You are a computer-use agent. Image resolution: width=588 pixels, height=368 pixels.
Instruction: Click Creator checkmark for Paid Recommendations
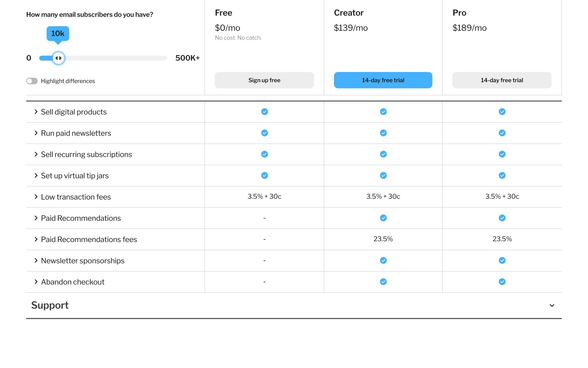pyautogui.click(x=383, y=218)
